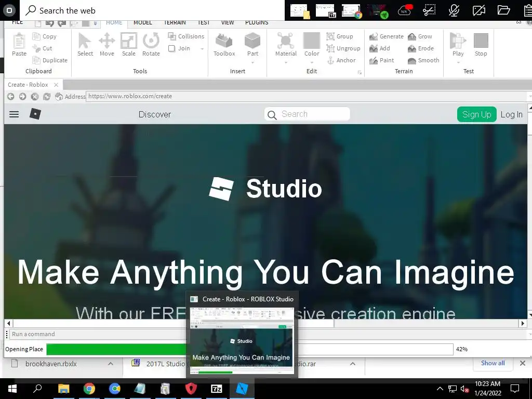Open Chrome from the taskbar
Image resolution: width=532 pixels, height=399 pixels.
pos(89,389)
